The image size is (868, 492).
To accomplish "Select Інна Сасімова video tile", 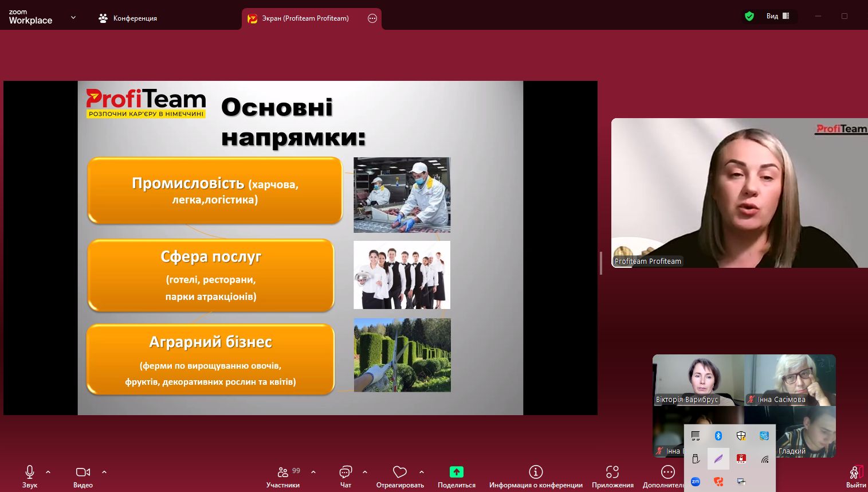I will [790, 380].
